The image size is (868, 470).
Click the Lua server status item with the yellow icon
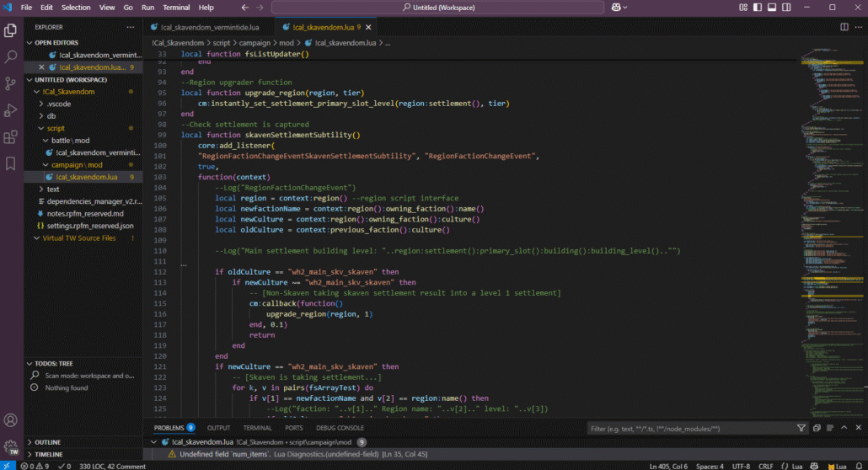pyautogui.click(x=837, y=466)
